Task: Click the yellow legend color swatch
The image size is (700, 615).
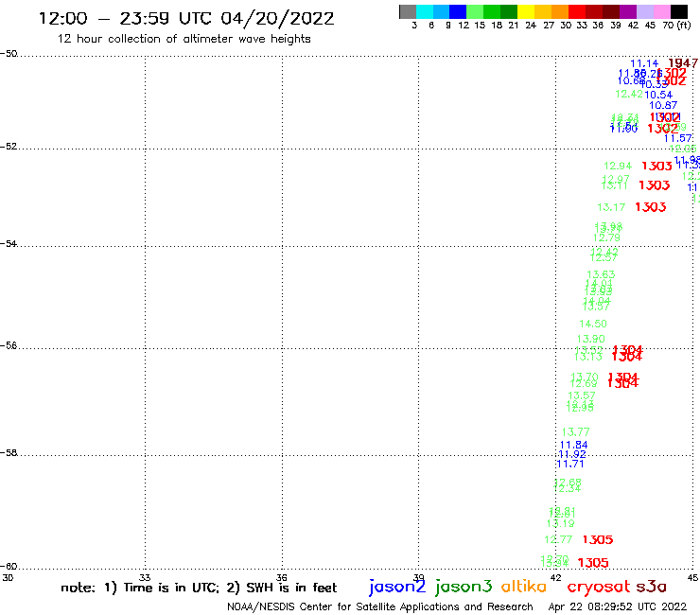Action: click(526, 11)
